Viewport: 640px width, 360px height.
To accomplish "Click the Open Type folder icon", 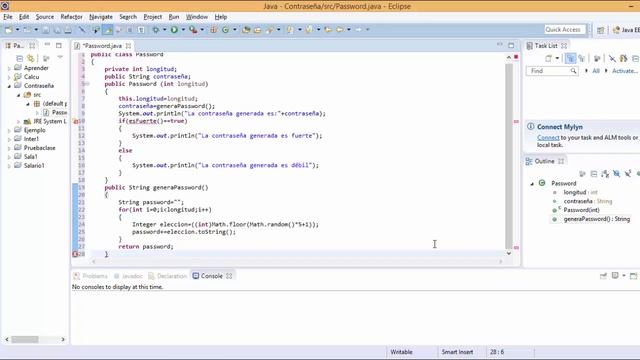I will pos(246,30).
